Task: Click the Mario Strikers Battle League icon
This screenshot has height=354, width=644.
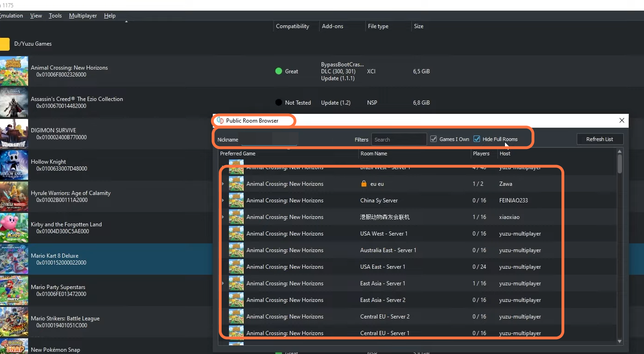Action: pos(14,322)
